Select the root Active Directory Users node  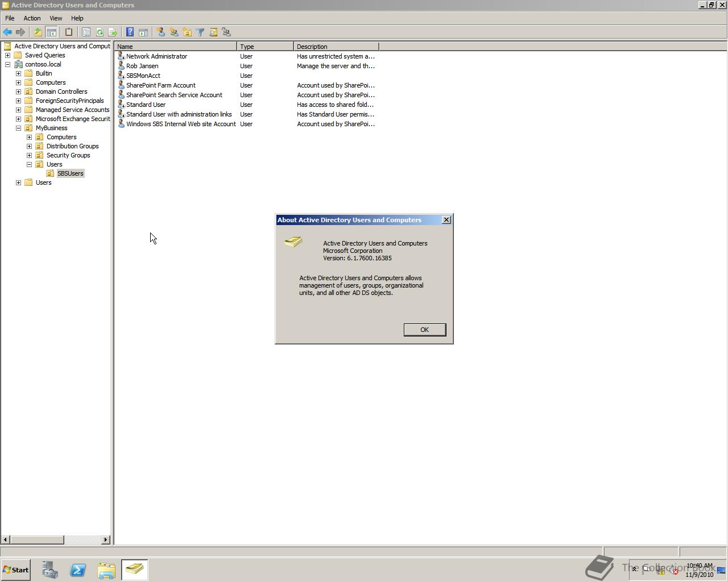click(62, 46)
